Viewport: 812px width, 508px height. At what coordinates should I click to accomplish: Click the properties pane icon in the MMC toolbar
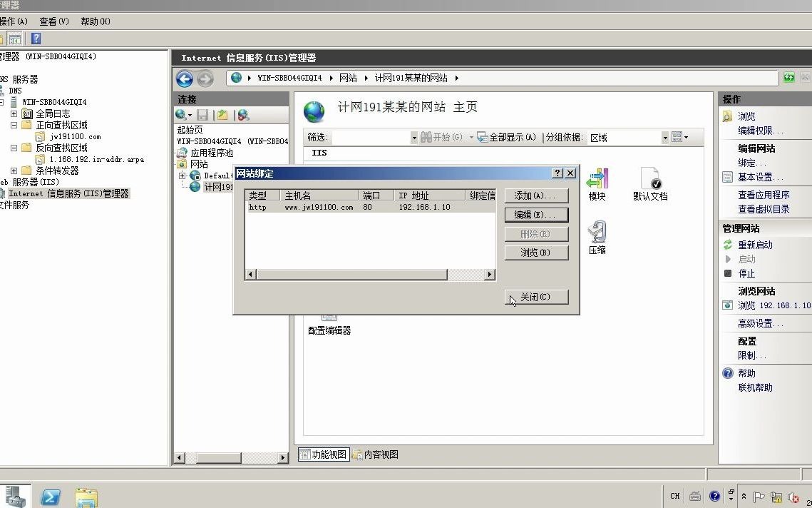[14, 39]
